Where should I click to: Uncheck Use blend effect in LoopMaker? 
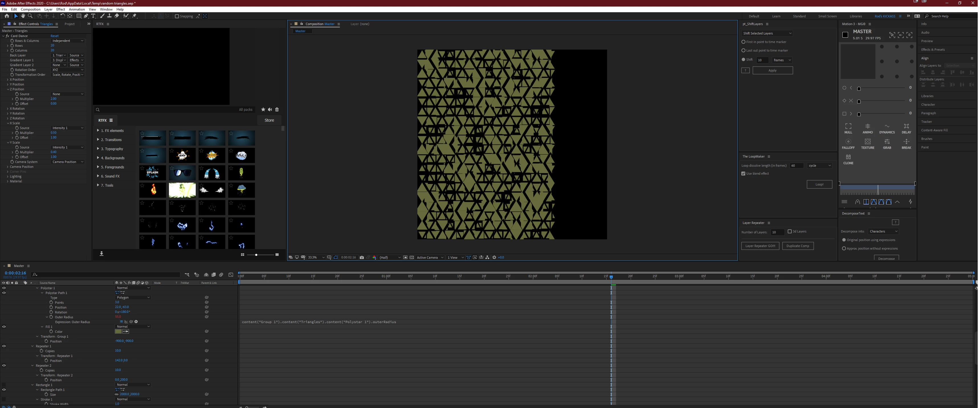point(743,174)
